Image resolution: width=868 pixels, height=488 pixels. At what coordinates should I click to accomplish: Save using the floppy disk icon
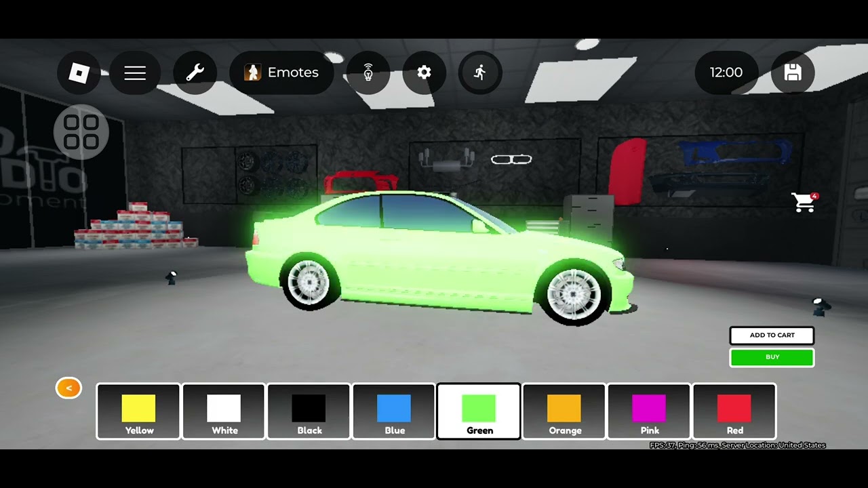tap(793, 73)
